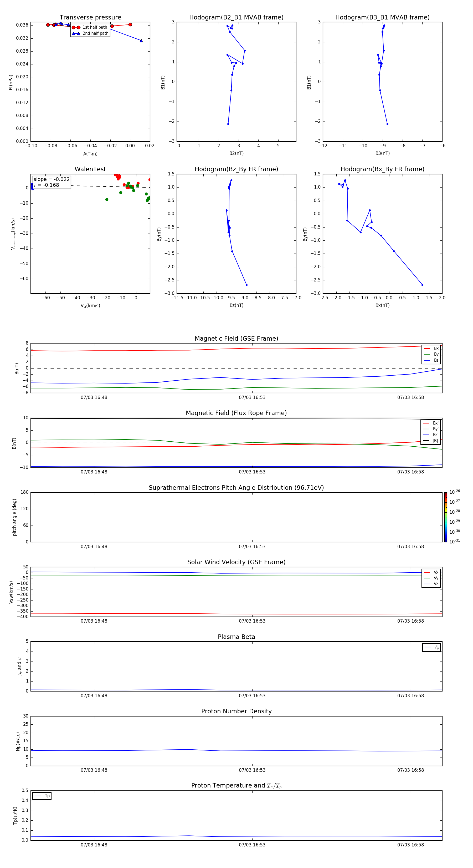Screen dimensions: 473x868
Task: Click the Bx' entry in Flux Rope legend
Action: click(431, 423)
